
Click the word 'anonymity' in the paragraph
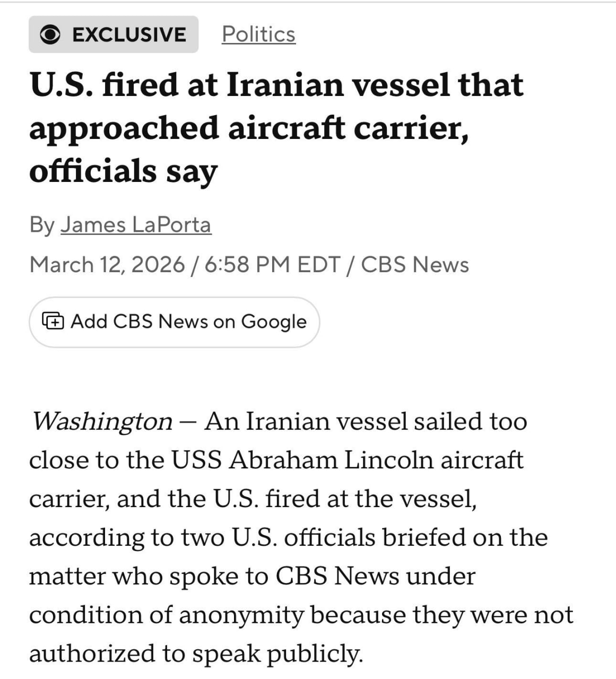click(241, 615)
